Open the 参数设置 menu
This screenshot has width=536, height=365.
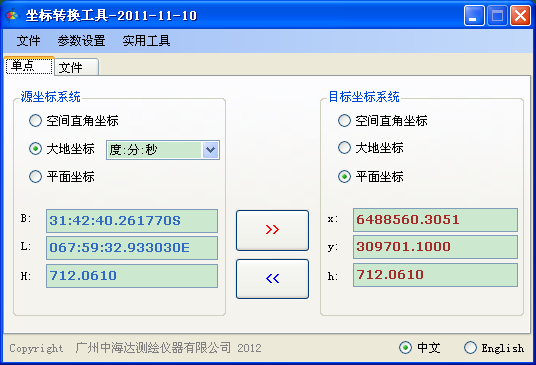click(81, 41)
